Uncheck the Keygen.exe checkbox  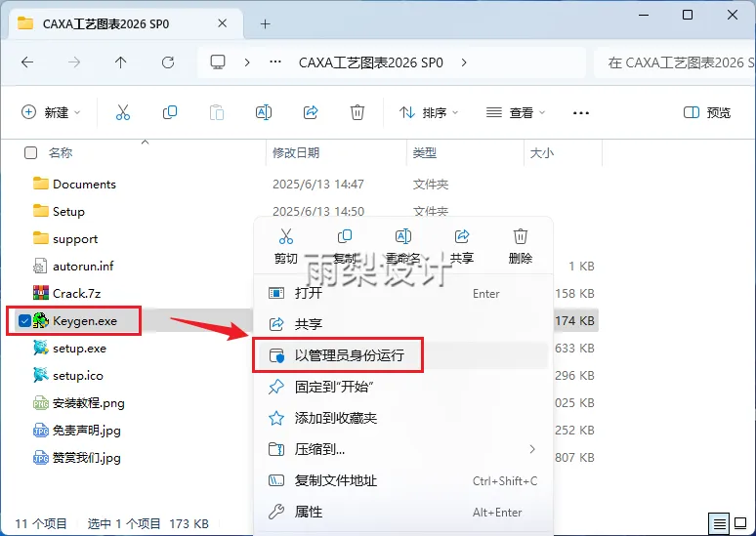pyautogui.click(x=24, y=320)
